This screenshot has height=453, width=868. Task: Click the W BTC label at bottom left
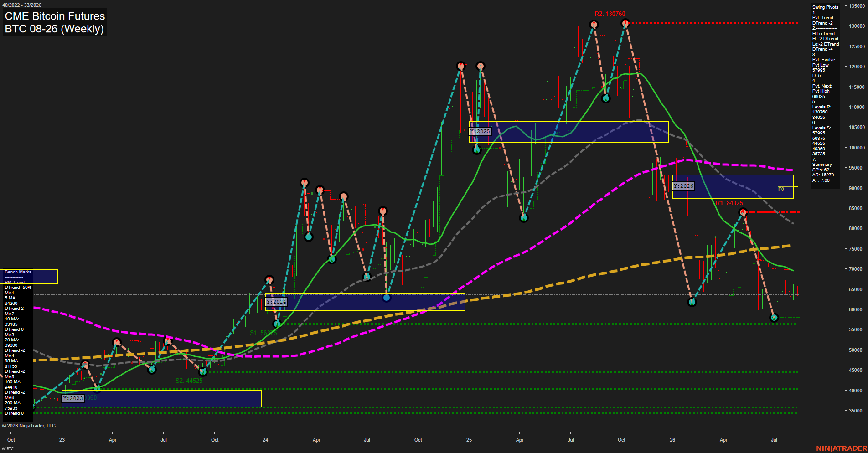coord(8,449)
